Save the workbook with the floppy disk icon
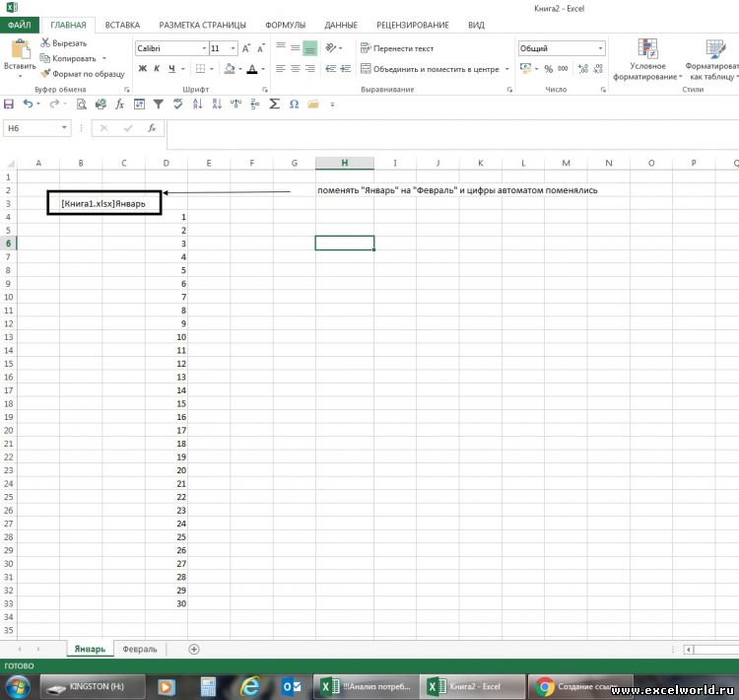Viewport: 739px width, 700px height. [x=9, y=105]
